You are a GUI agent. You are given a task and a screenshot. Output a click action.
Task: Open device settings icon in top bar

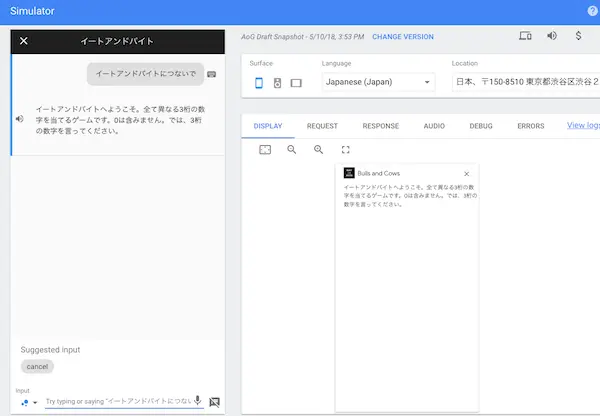tap(525, 36)
